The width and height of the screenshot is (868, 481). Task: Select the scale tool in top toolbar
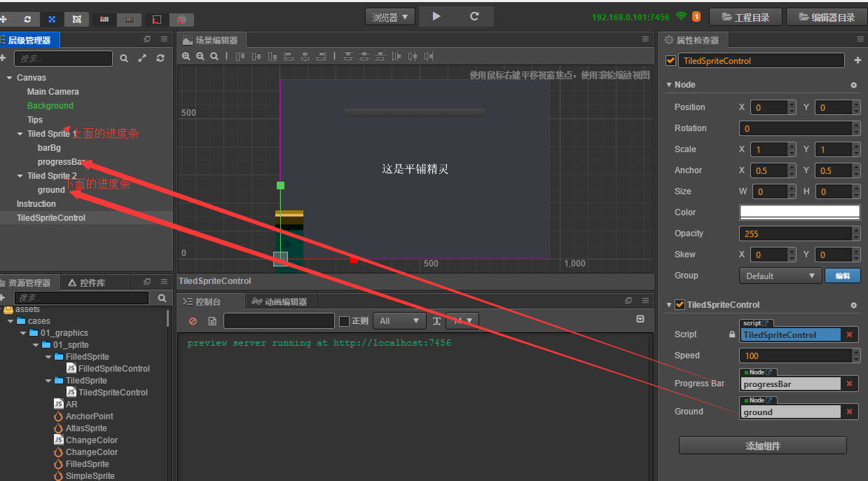point(52,19)
